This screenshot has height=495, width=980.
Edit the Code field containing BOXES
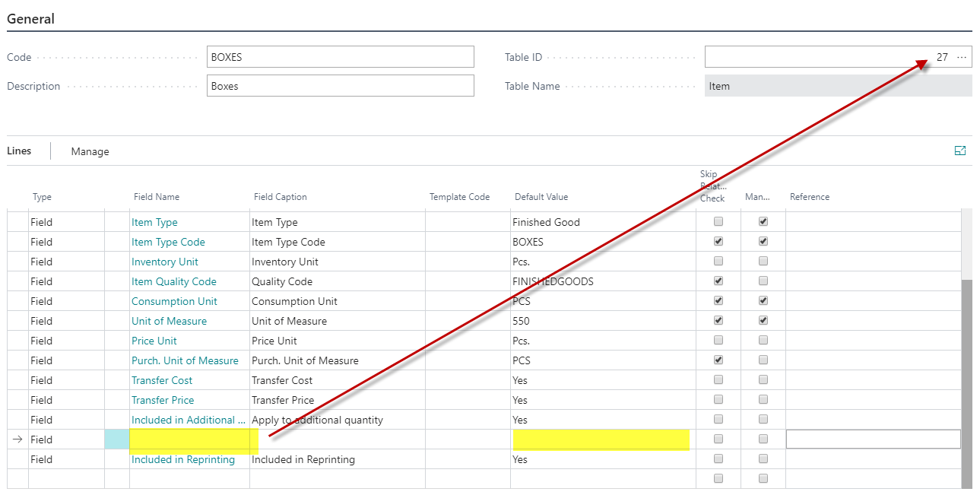341,57
